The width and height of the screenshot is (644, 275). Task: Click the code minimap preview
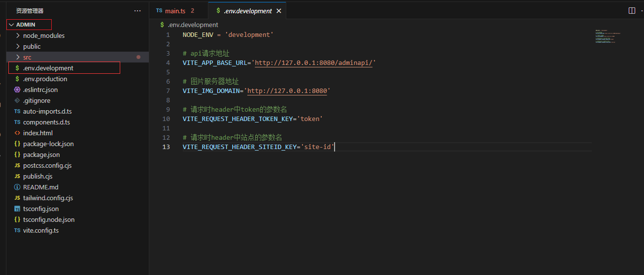[x=608, y=37]
